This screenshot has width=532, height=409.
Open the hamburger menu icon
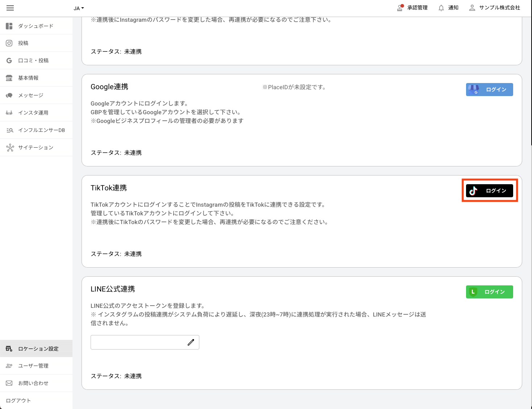click(x=10, y=8)
